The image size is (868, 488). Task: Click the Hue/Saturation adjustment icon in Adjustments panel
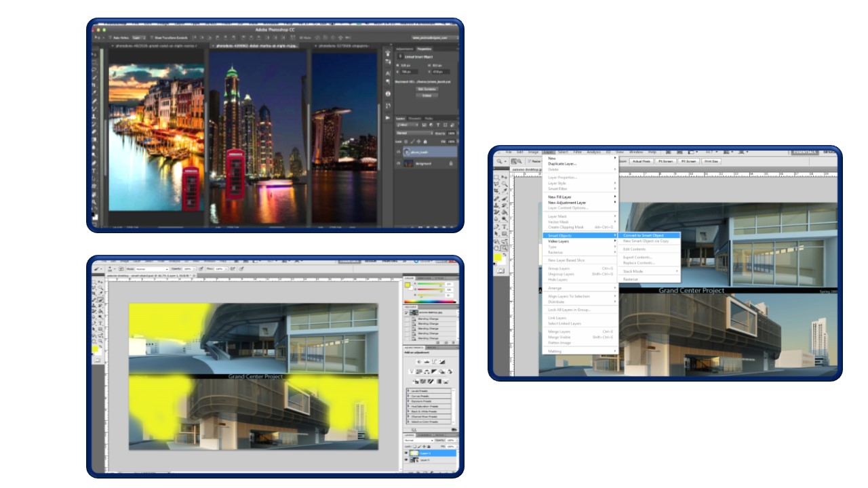click(x=419, y=371)
